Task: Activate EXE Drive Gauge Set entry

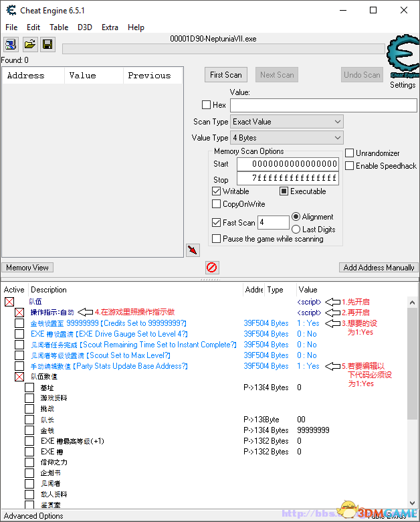Action: tap(19, 334)
